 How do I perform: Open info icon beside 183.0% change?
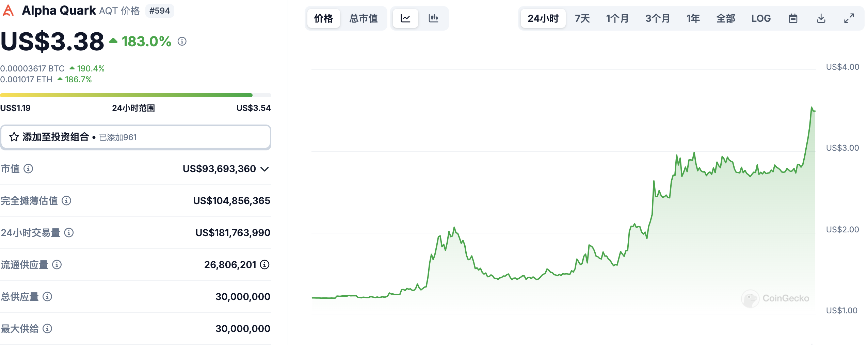coord(182,42)
